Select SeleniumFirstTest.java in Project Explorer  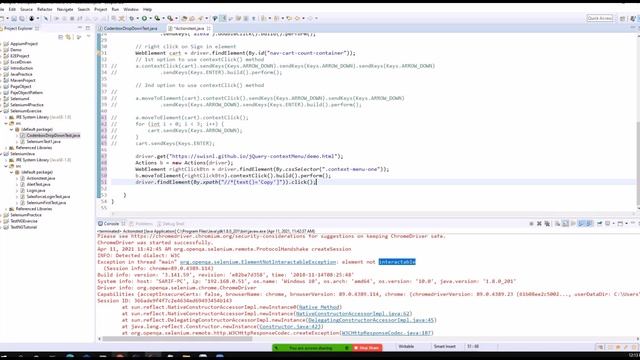[46, 203]
